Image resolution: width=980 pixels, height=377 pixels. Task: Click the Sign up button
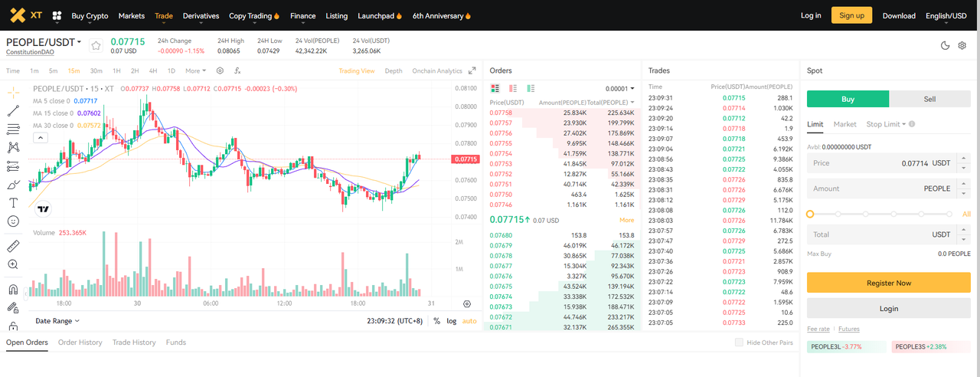pos(851,15)
